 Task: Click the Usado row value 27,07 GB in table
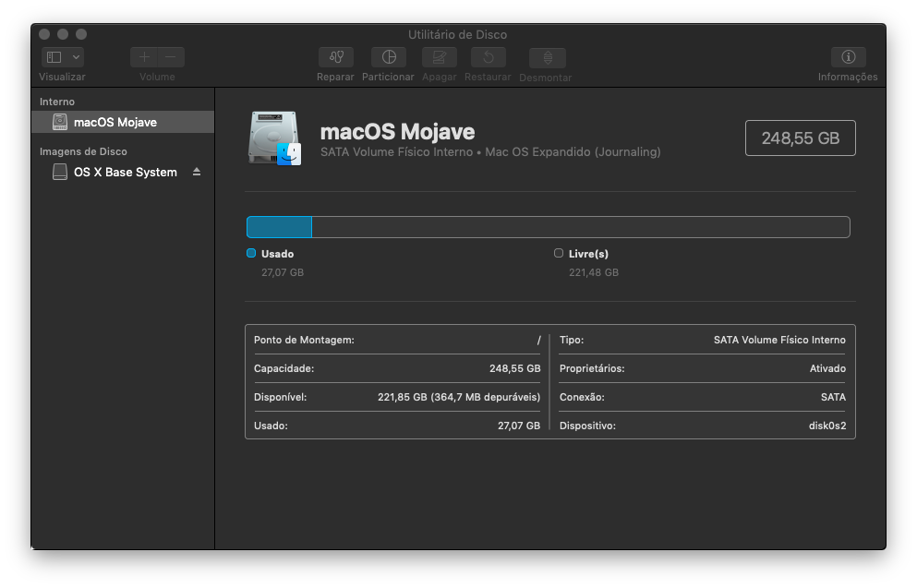point(519,426)
